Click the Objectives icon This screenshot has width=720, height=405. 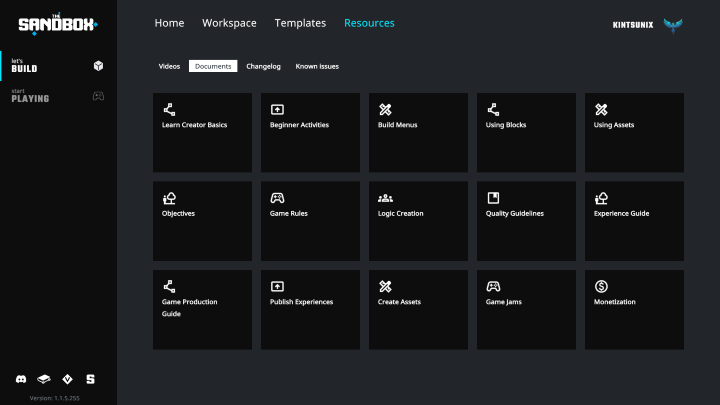[x=169, y=198]
